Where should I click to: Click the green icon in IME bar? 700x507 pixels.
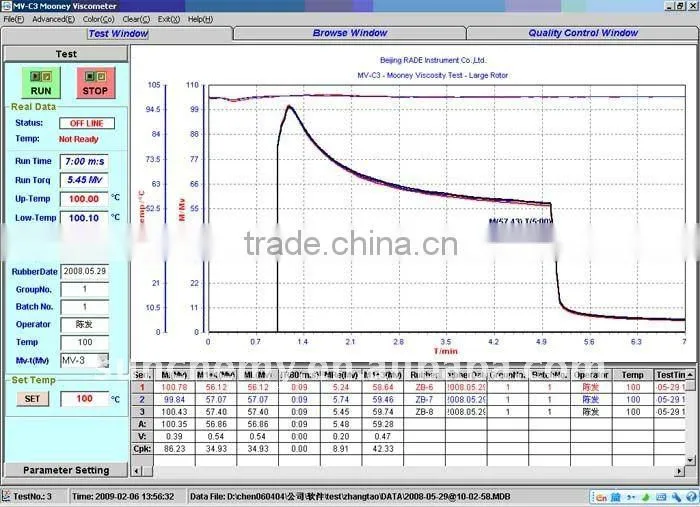tap(646, 497)
